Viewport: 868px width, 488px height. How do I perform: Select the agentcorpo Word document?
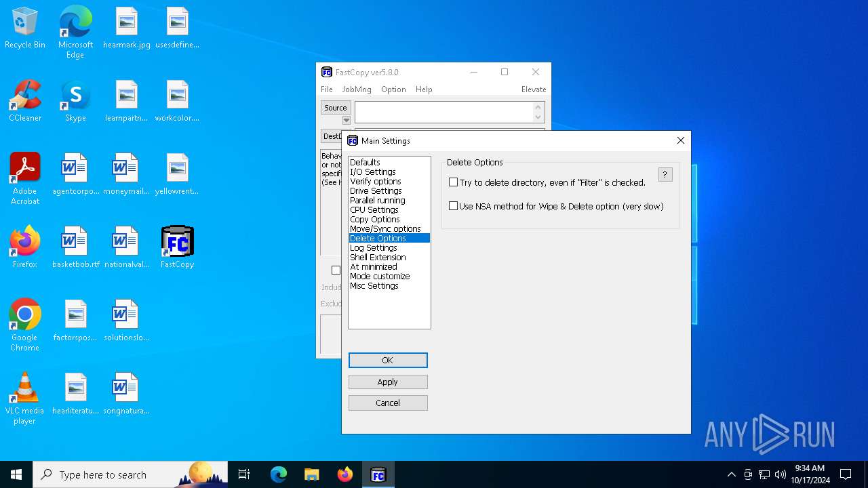pyautogui.click(x=75, y=175)
